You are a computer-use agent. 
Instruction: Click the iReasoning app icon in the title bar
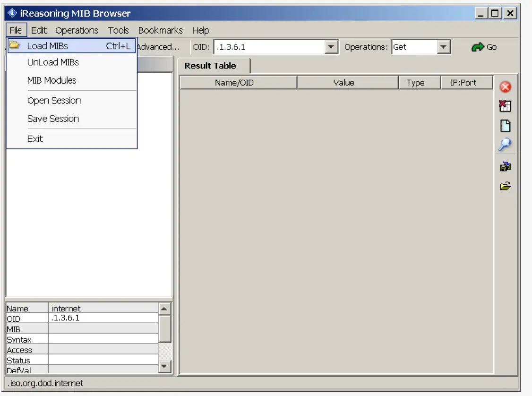point(12,13)
